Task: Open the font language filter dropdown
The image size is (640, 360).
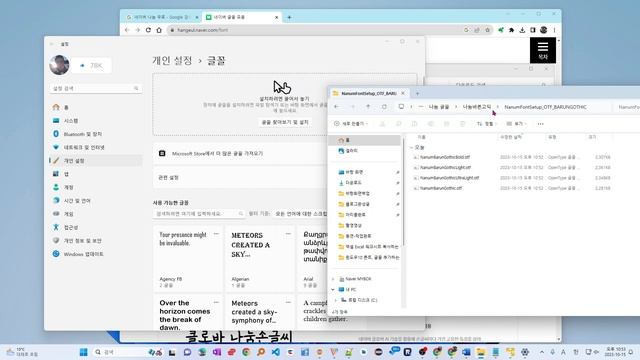Action: click(x=301, y=213)
